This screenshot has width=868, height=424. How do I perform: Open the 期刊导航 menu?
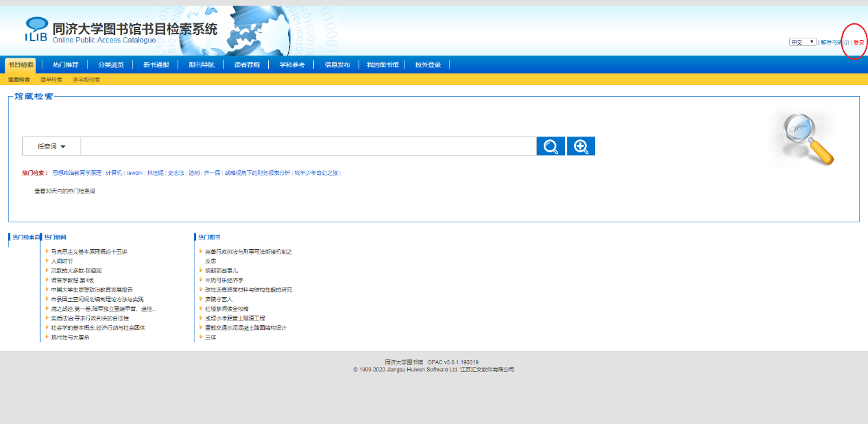pos(201,64)
